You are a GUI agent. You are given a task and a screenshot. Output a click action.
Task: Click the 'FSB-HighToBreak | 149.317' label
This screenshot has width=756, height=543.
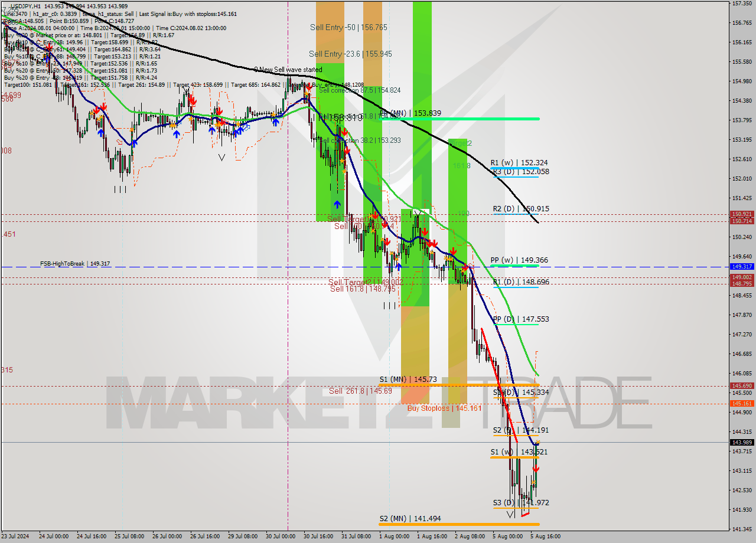click(x=75, y=264)
